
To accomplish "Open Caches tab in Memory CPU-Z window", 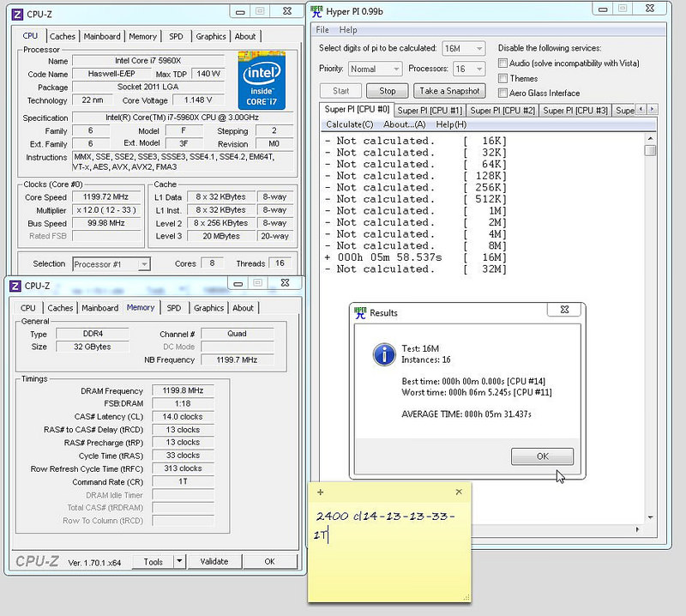I will pyautogui.click(x=60, y=308).
